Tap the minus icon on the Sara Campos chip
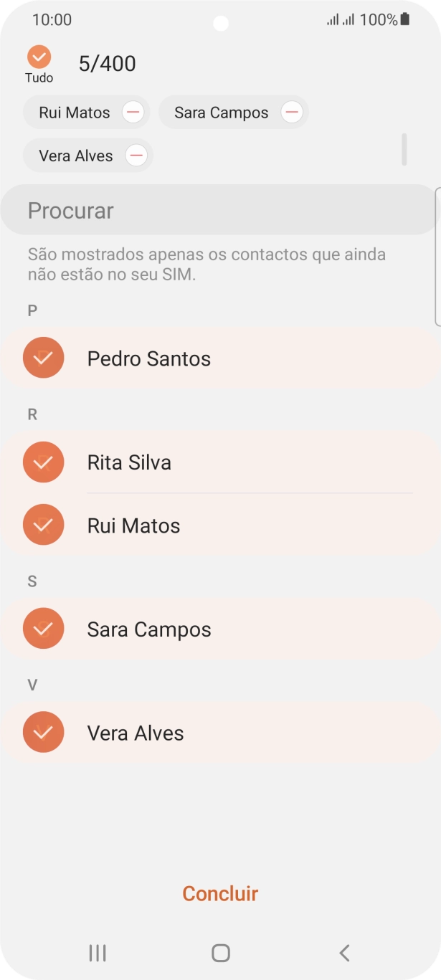This screenshot has width=441, height=980. click(291, 112)
